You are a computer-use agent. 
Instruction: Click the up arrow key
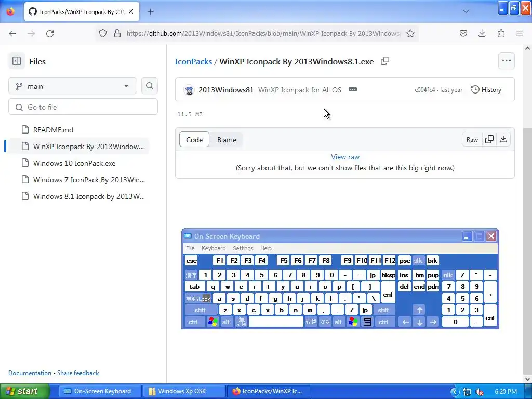[419, 310]
